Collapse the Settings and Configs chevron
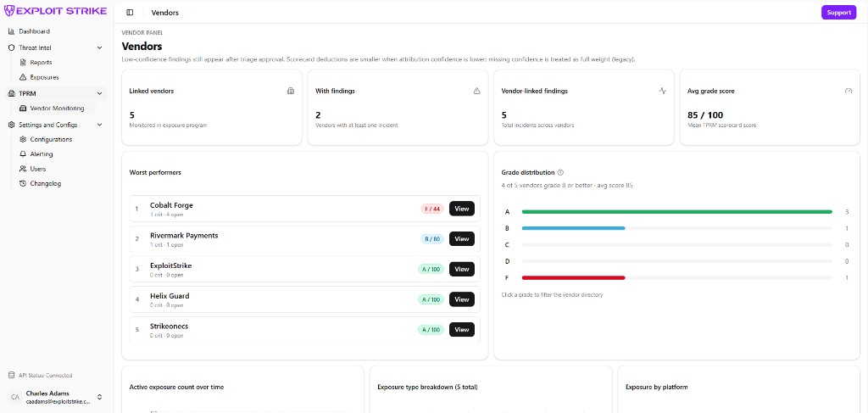The height and width of the screenshot is (413, 868). pyautogui.click(x=100, y=125)
